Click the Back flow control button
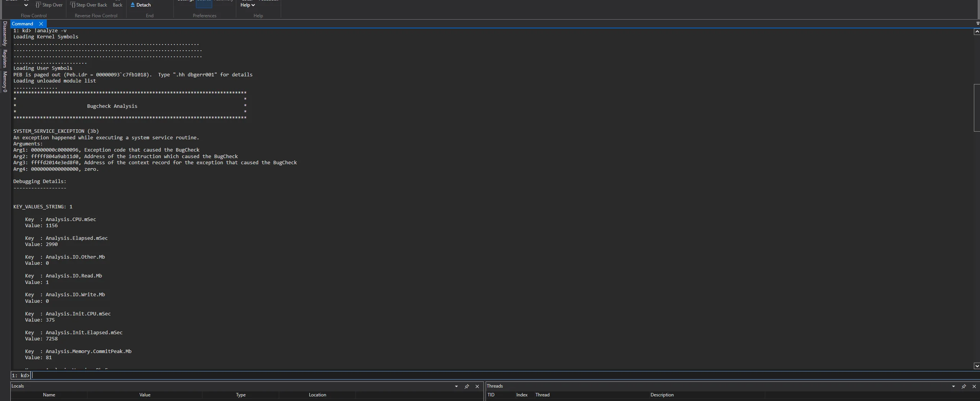 pyautogui.click(x=118, y=5)
